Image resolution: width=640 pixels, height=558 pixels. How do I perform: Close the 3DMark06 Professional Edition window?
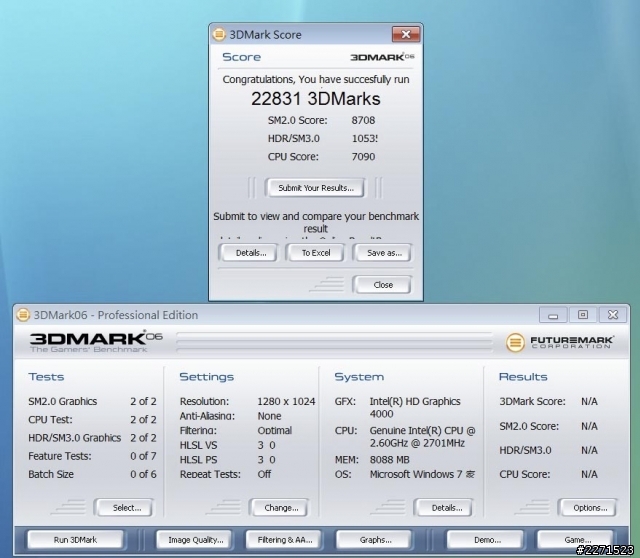click(613, 315)
